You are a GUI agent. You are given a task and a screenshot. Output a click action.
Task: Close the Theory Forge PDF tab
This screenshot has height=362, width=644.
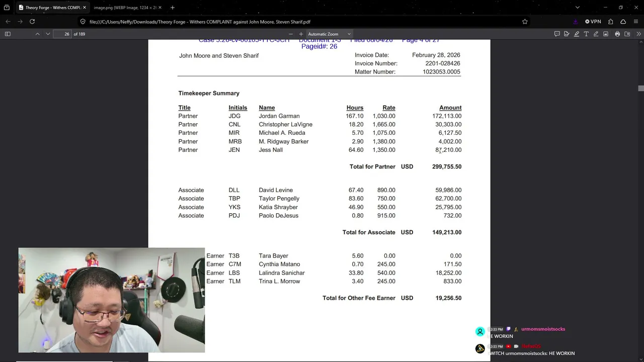coord(85,8)
